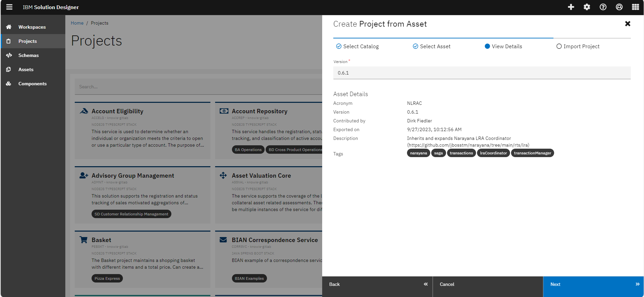Screen dimensions: 644x297
Task: Click the Projects breadcrumb text
Action: [100, 23]
